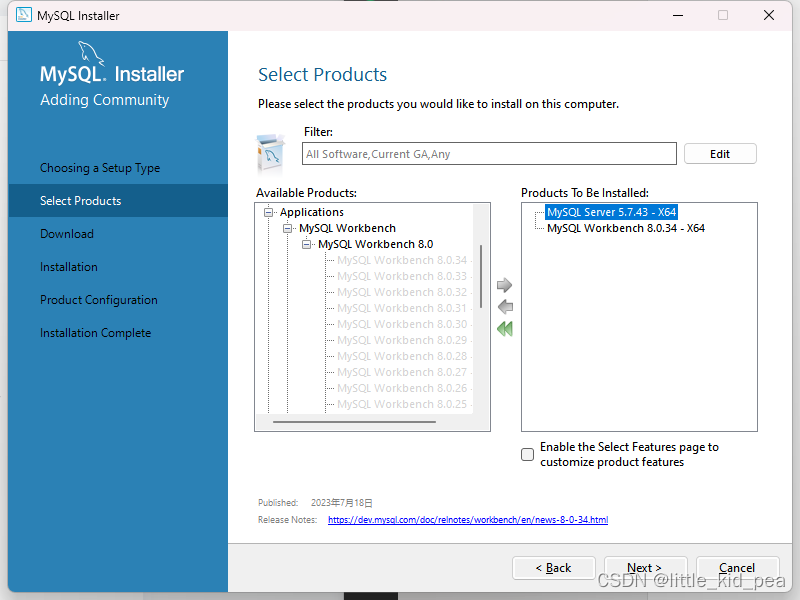Viewport: 800px width, 600px height.
Task: Click the double left arrow to remove all
Action: [x=505, y=329]
